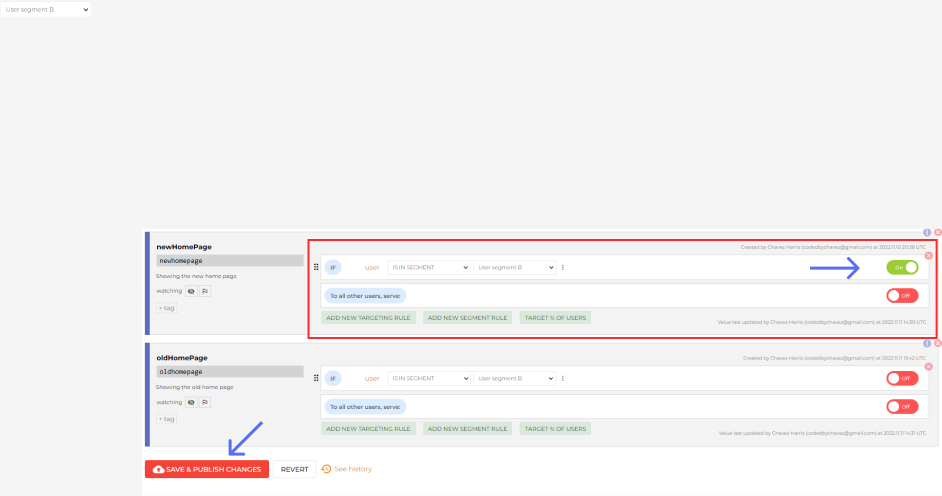Click 'user' attribute in newHomePage rule

pyautogui.click(x=372, y=267)
